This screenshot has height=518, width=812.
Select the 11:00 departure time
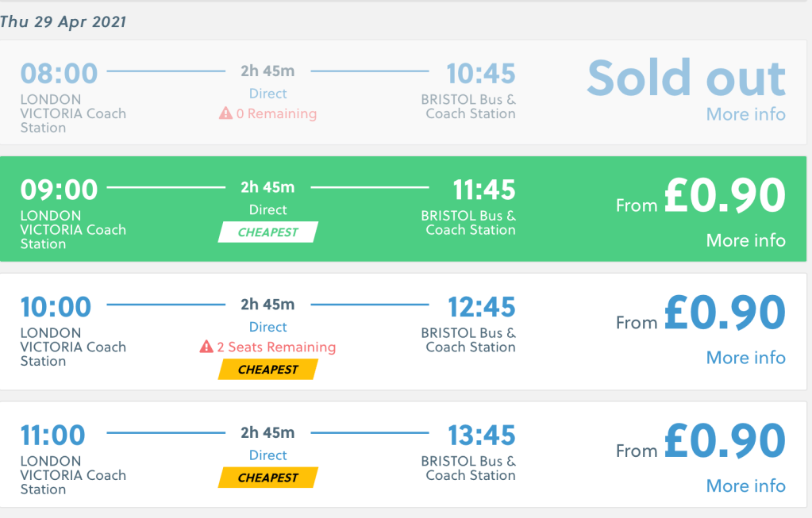click(x=52, y=436)
